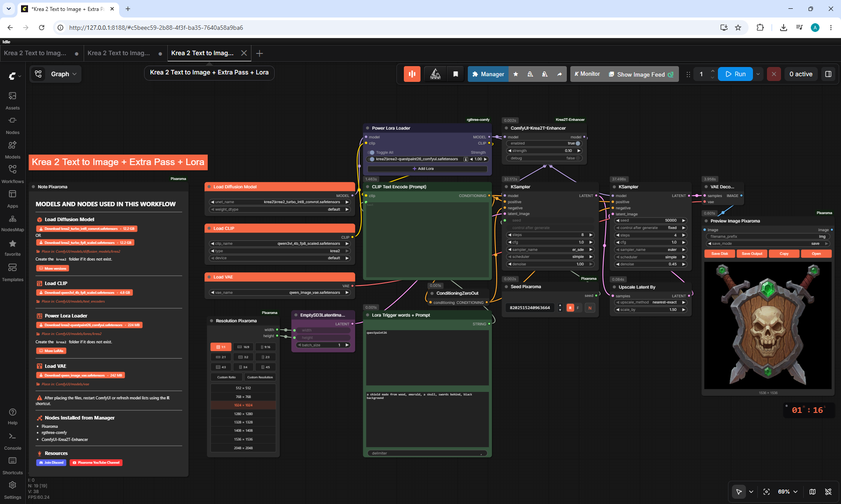This screenshot has width=841, height=504.
Task: Select the 1:1 aspect ratio
Action: tap(221, 347)
